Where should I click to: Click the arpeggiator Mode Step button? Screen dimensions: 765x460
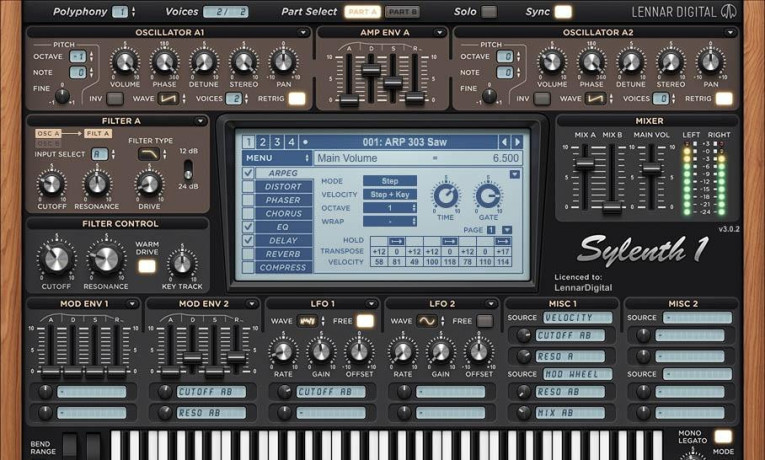[390, 181]
